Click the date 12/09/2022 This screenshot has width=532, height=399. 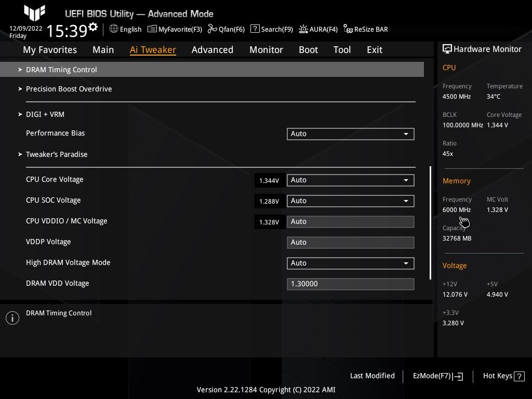[x=26, y=29]
